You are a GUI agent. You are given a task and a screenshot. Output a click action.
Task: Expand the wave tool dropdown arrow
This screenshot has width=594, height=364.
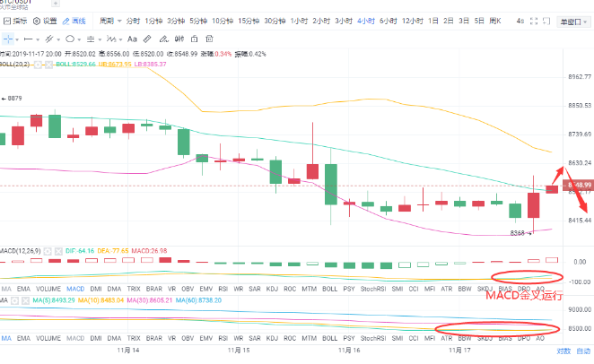(120, 39)
